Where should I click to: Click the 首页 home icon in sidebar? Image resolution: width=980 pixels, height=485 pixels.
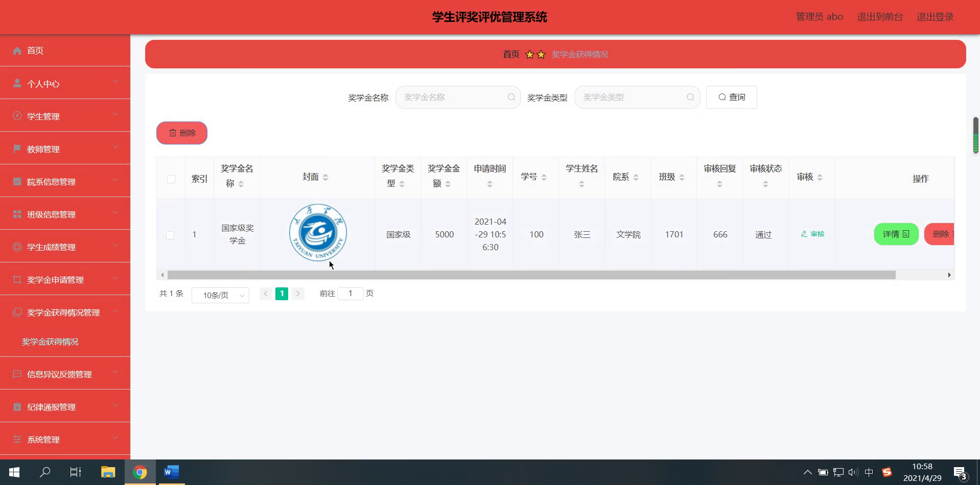click(17, 51)
